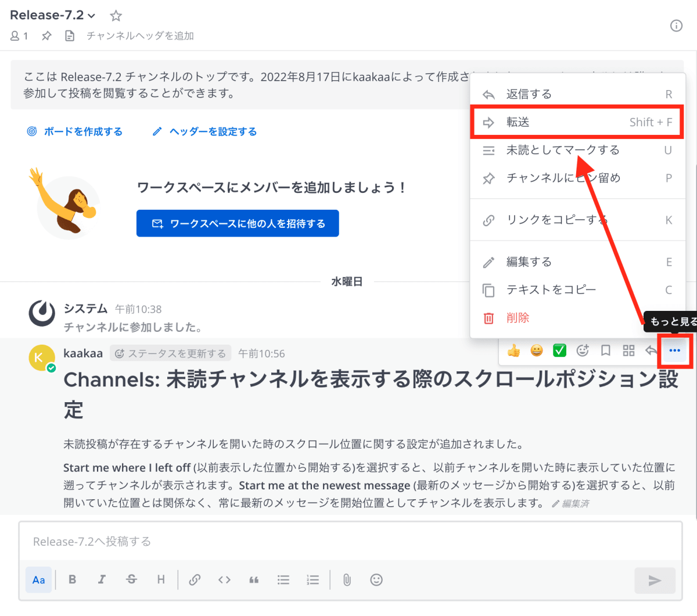Send the message with the arrow icon
The width and height of the screenshot is (697, 616).
coord(655,579)
